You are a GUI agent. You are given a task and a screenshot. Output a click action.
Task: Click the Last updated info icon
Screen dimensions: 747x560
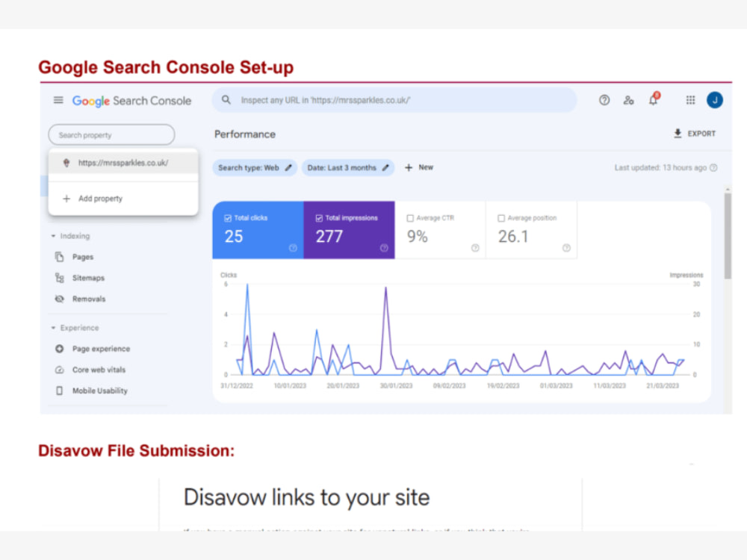713,167
